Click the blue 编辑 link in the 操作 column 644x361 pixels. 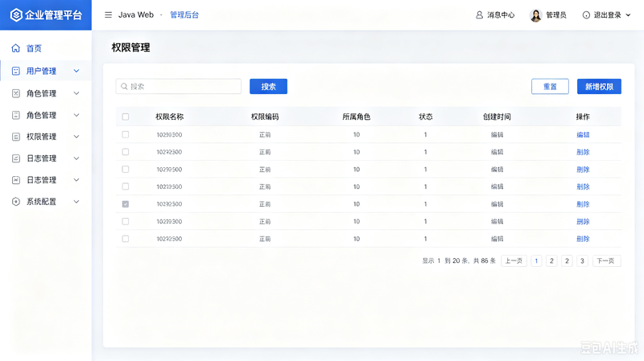[x=583, y=134]
